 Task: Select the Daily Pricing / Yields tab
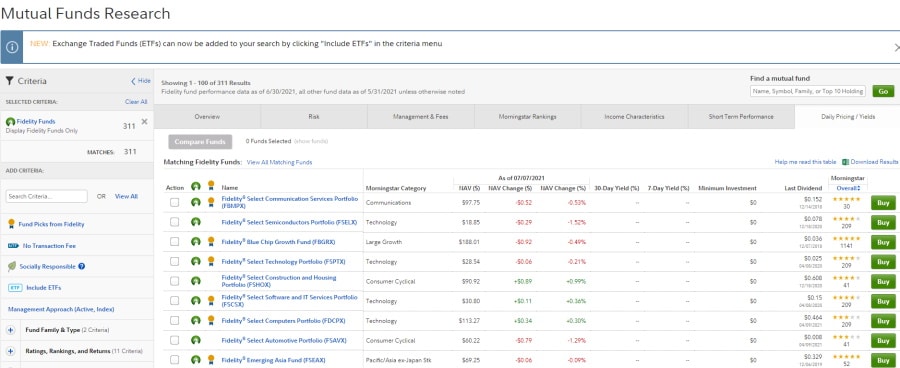(847, 117)
